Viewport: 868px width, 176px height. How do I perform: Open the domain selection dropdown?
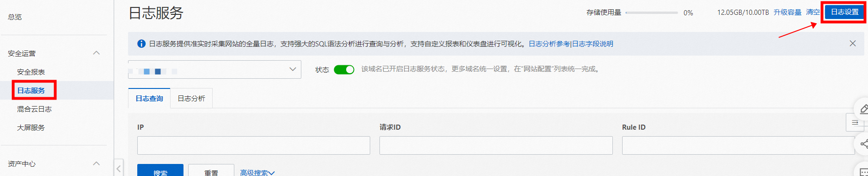click(214, 69)
